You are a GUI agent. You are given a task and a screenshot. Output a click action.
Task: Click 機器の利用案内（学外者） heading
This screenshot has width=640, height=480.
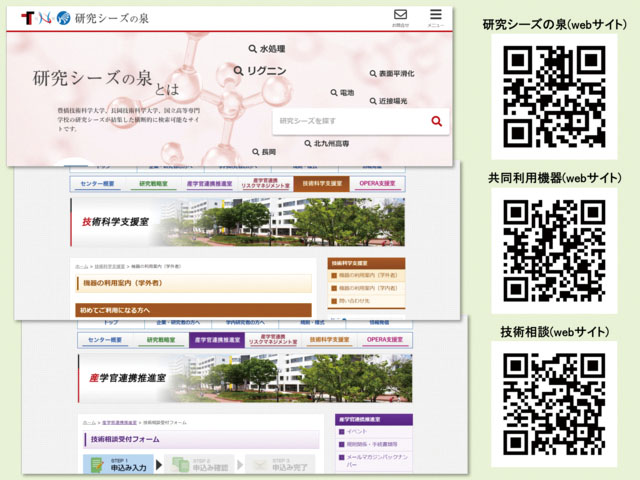[x=194, y=283]
